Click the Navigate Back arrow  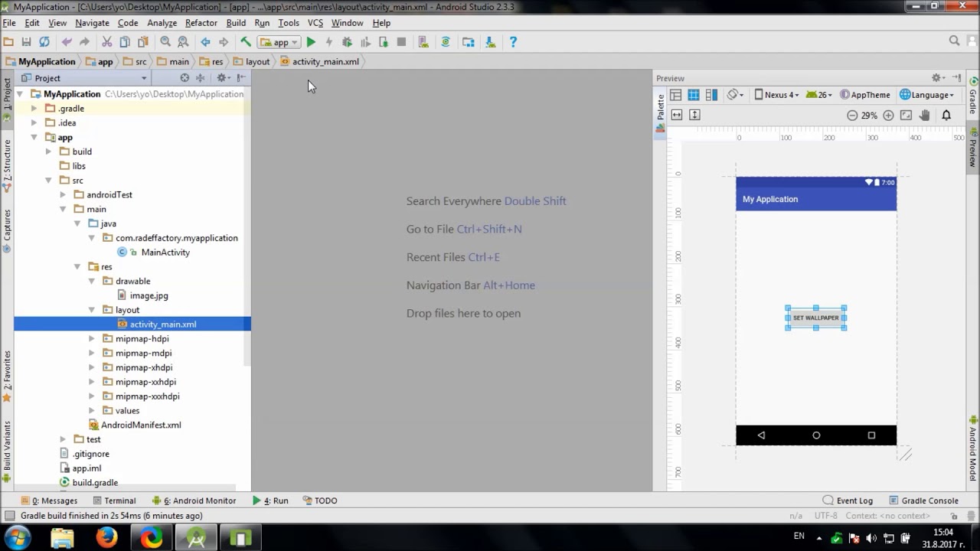coord(205,42)
